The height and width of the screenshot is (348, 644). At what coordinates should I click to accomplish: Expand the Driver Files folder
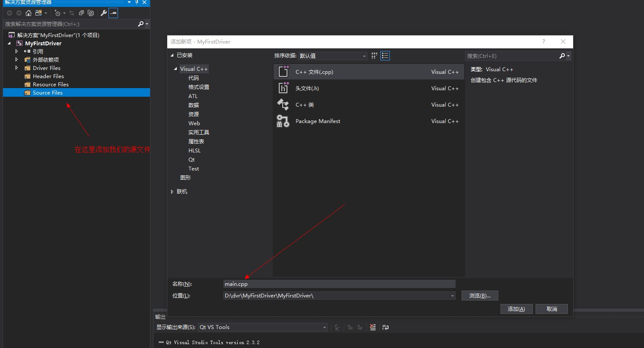click(17, 68)
